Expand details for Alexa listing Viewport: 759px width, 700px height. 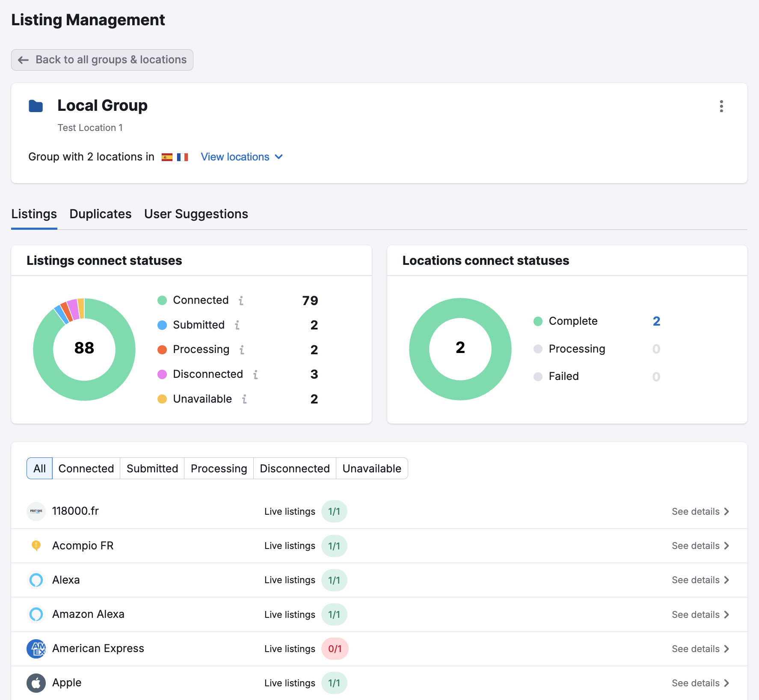click(697, 580)
